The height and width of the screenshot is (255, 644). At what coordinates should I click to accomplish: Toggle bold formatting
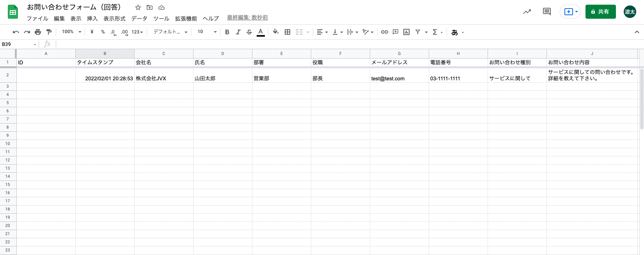click(227, 32)
